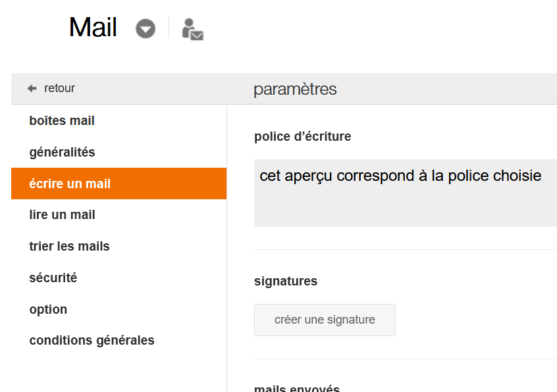Click the 'police d'écriture' label

(302, 136)
